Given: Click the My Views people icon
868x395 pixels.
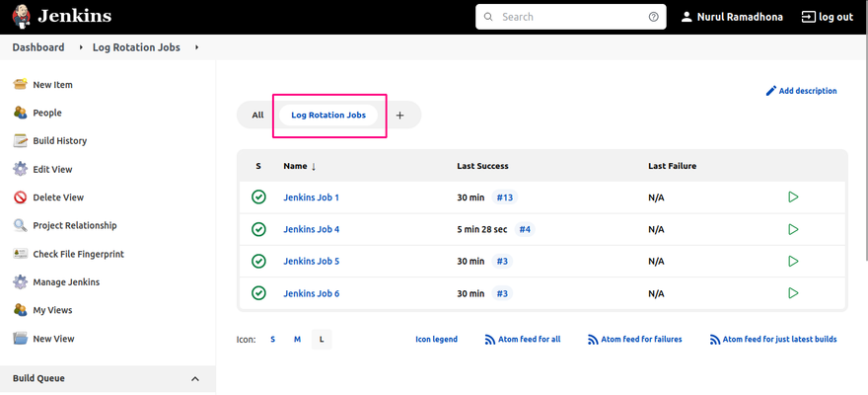Looking at the screenshot, I should (x=20, y=310).
